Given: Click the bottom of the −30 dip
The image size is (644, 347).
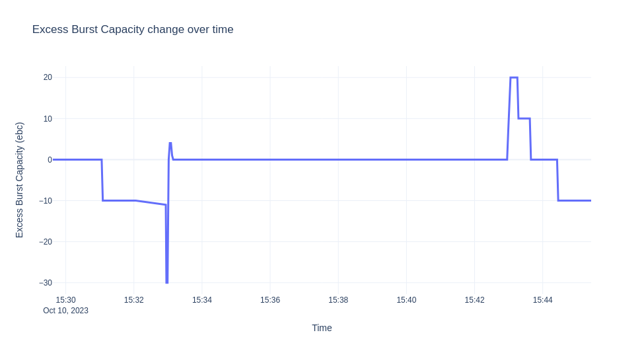Looking at the screenshot, I should coord(167,282).
